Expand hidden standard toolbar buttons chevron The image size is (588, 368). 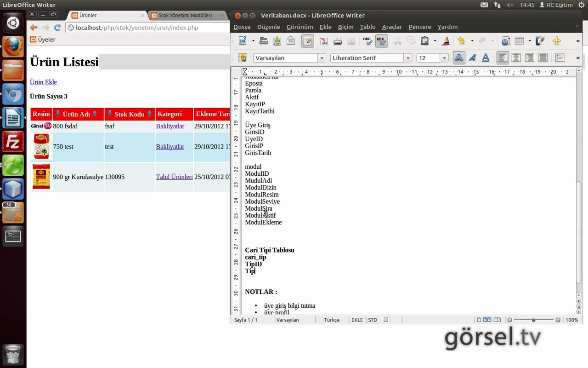coord(578,41)
